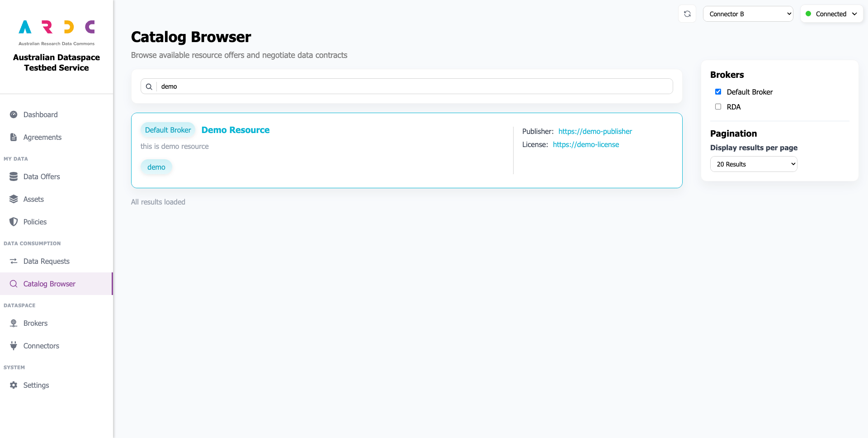Open the 20 Results per page dropdown
Image resolution: width=868 pixels, height=438 pixels.
point(754,164)
